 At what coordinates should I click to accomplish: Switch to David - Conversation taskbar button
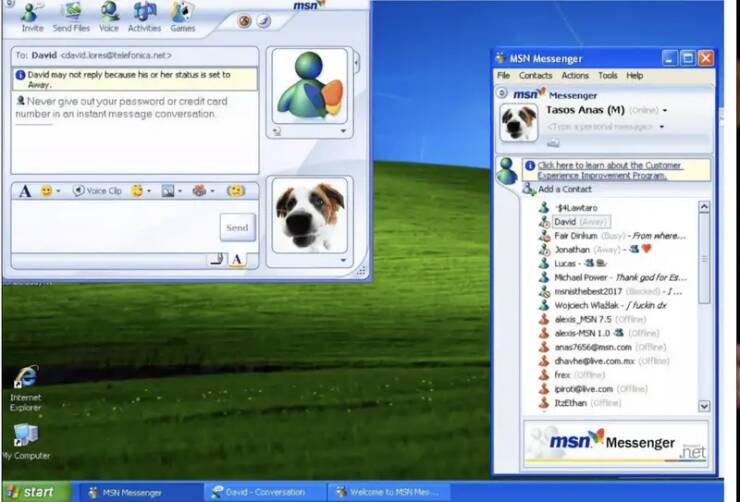(265, 493)
